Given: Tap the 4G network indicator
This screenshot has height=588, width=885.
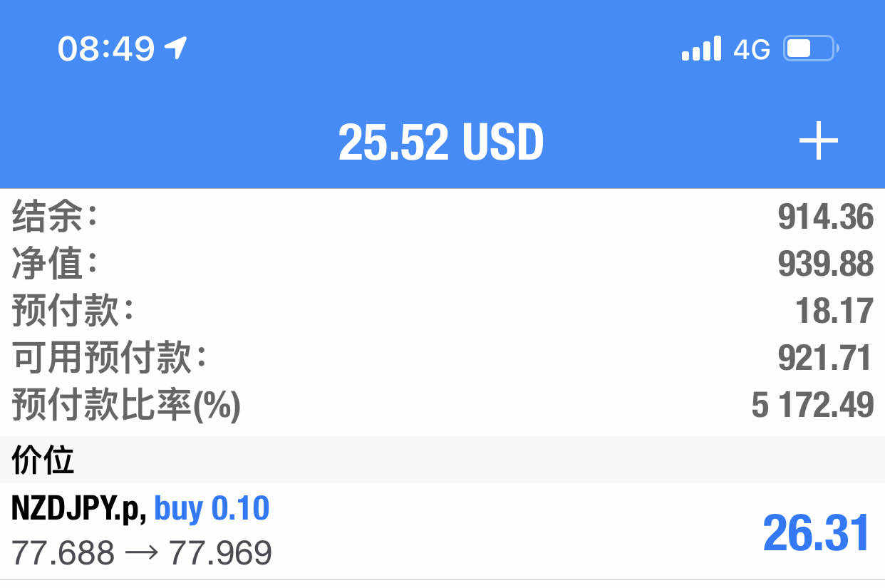Looking at the screenshot, I should point(752,49).
